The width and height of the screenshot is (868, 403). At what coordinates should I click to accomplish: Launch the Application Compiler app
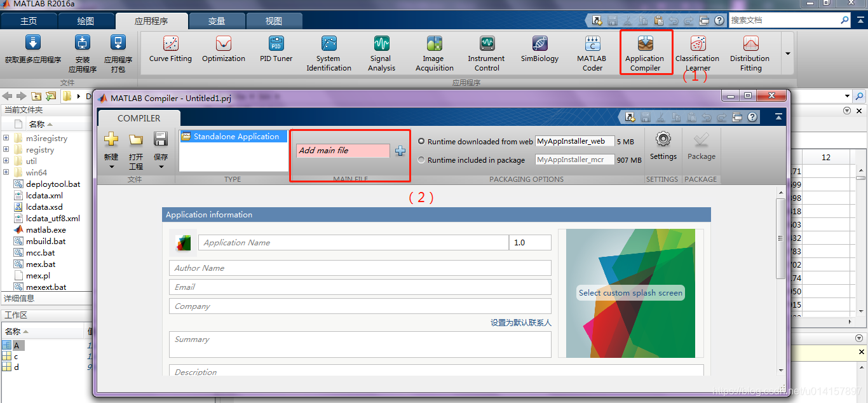point(645,53)
